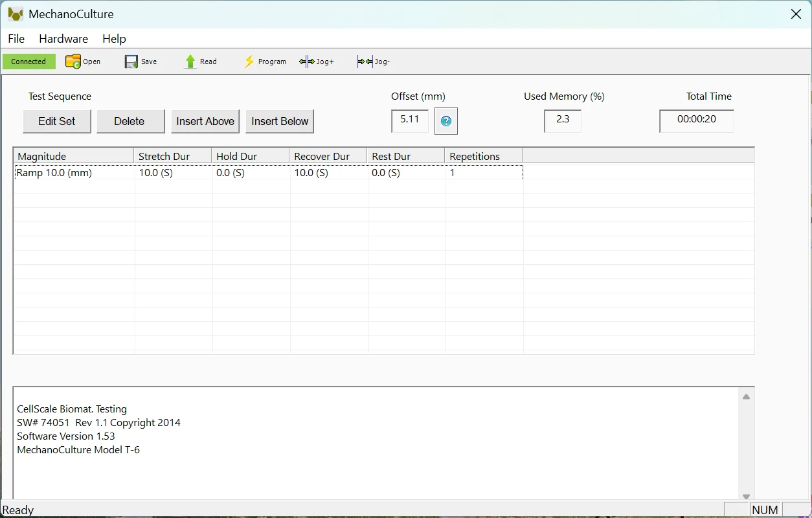Open the Help menu
The height and width of the screenshot is (518, 812).
pos(114,39)
